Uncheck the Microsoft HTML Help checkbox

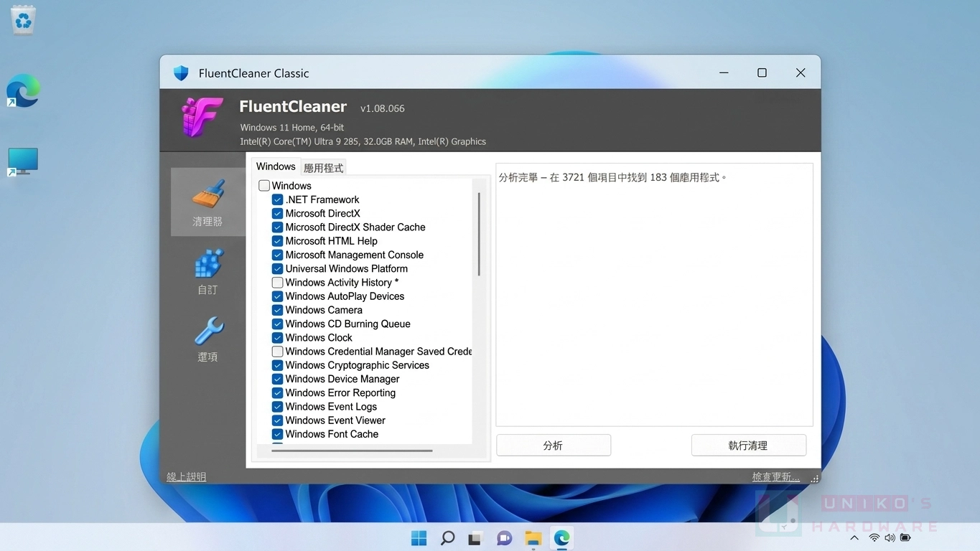point(277,241)
